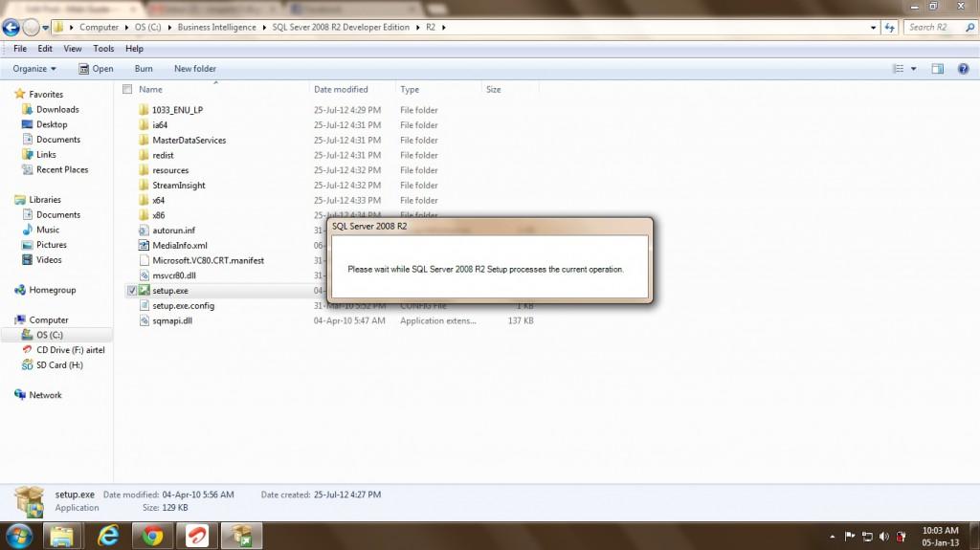
Task: Tick the select-all checkbox in header
Action: pos(127,89)
